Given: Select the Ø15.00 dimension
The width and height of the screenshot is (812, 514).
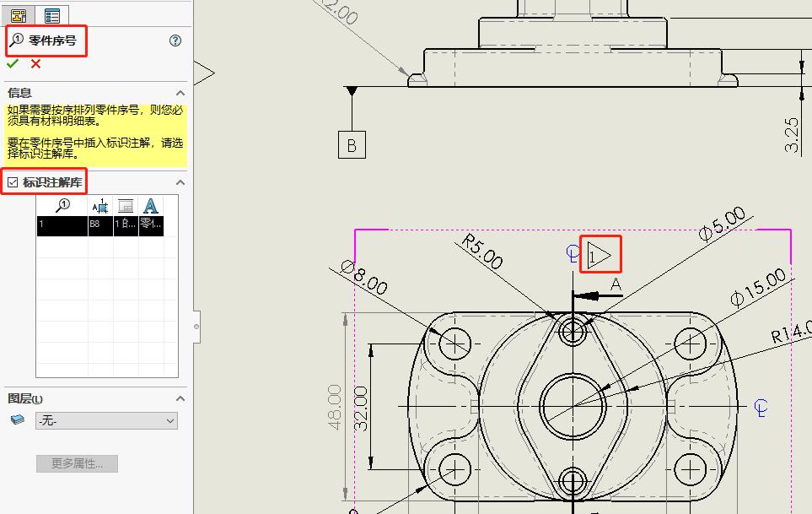Looking at the screenshot, I should pyautogui.click(x=758, y=288).
